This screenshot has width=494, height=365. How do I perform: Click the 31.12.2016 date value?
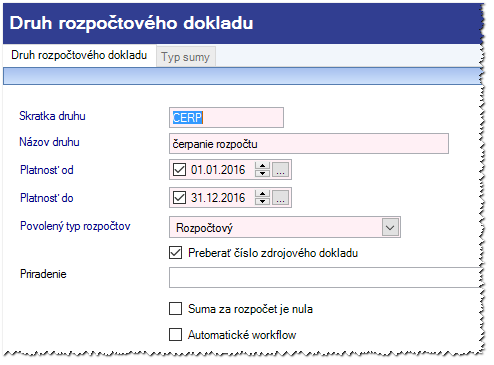click(x=218, y=198)
